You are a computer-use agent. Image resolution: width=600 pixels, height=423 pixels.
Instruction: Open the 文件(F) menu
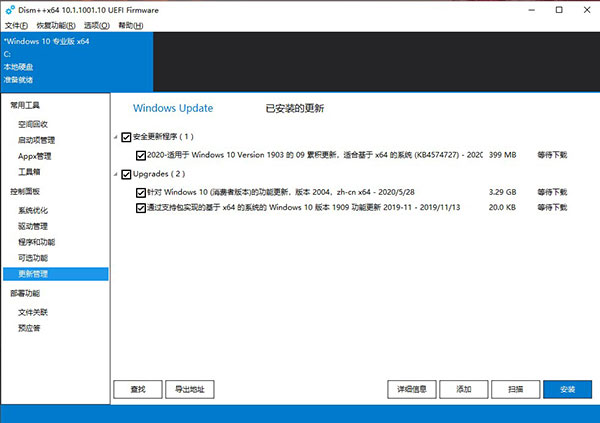[x=15, y=24]
